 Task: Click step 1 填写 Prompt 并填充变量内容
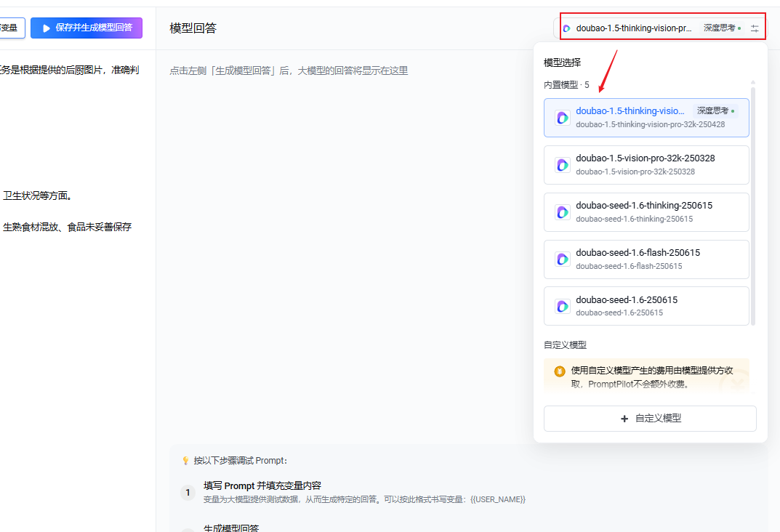[262, 485]
